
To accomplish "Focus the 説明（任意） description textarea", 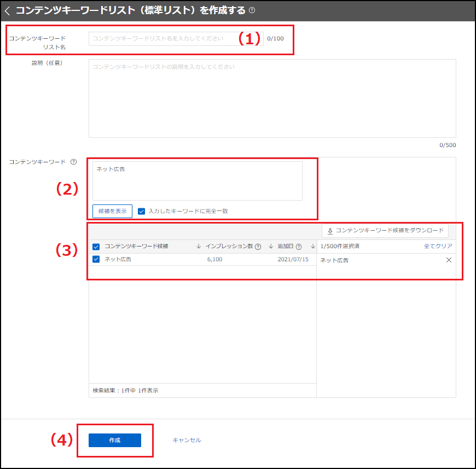I will tap(272, 98).
